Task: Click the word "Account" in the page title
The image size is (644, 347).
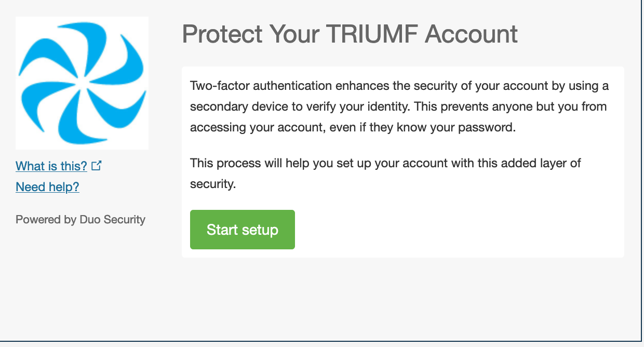Action: 471,35
